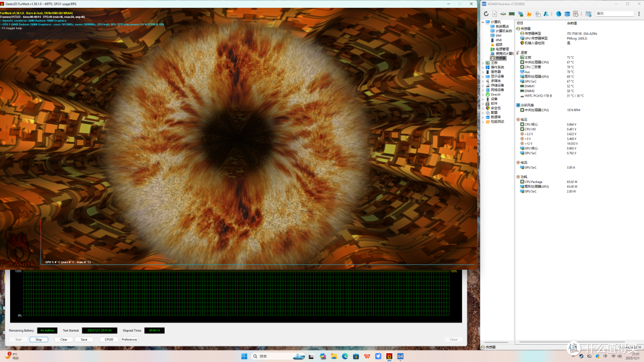This screenshot has height=362, width=644.
Task: Expand the 服务器 tree node
Action: (x=483, y=72)
